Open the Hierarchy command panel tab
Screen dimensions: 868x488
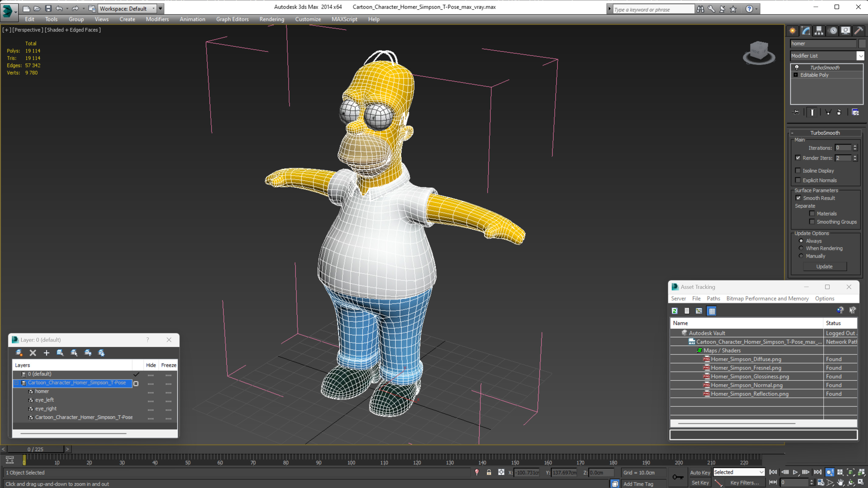pyautogui.click(x=819, y=31)
